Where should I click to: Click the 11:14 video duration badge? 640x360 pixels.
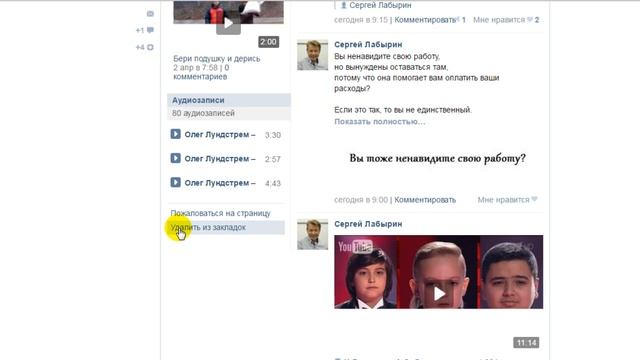click(526, 342)
